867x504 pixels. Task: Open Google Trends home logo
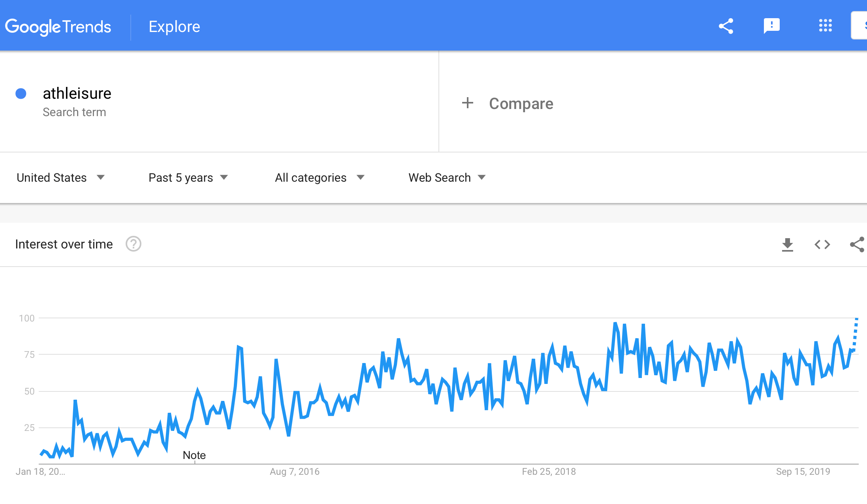click(58, 27)
